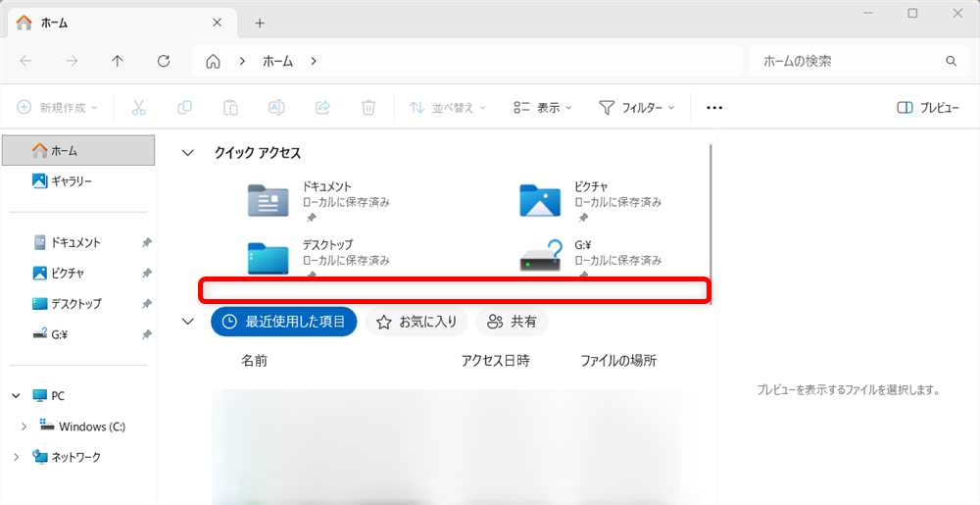Click ホーム breadcrumb in address bar
Viewport: 980px width, 505px height.
click(277, 61)
